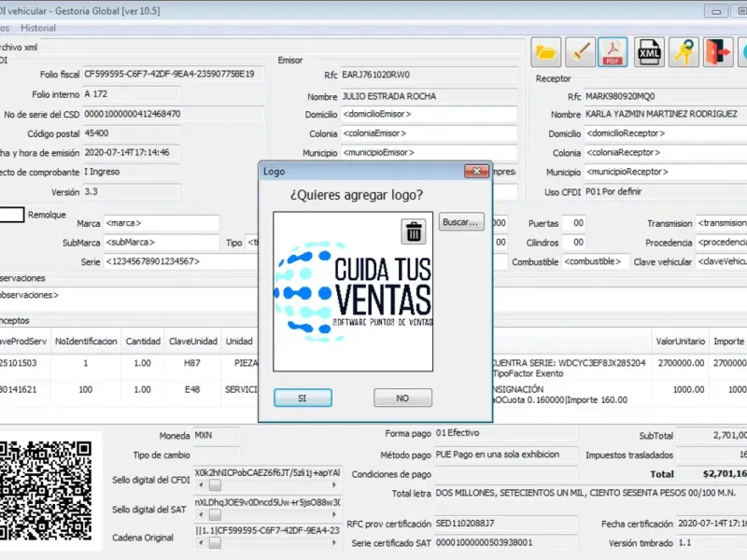Click the coloniaReceptor field
Image resolution: width=747 pixels, height=560 pixels.
666,152
